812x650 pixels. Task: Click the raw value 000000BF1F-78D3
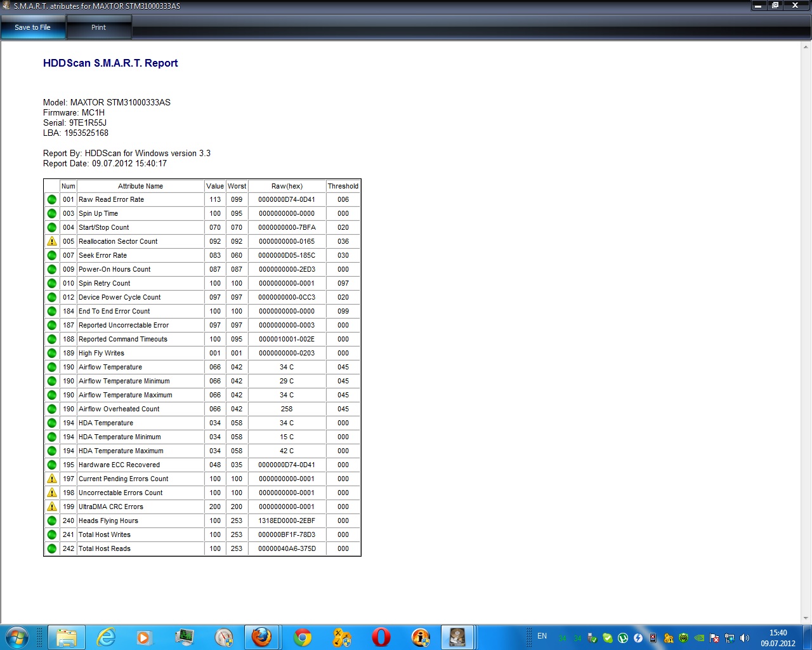[287, 534]
